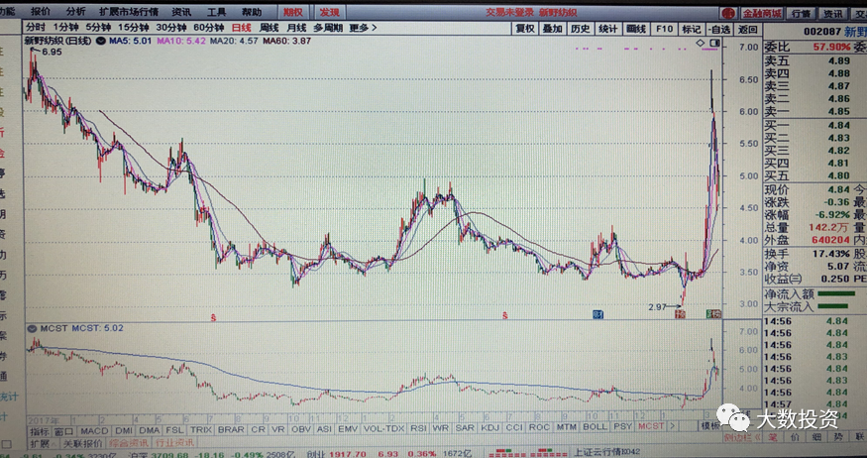Expand the 更多 period dropdown
The height and width of the screenshot is (458, 868).
click(364, 29)
